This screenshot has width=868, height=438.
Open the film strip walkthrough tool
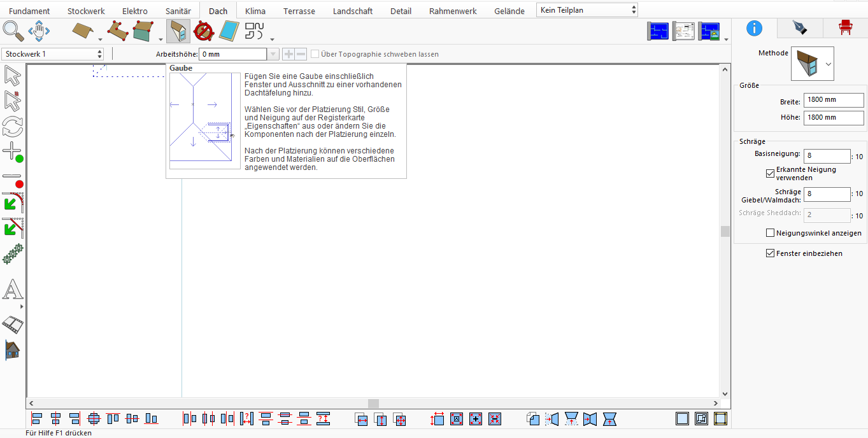click(13, 324)
